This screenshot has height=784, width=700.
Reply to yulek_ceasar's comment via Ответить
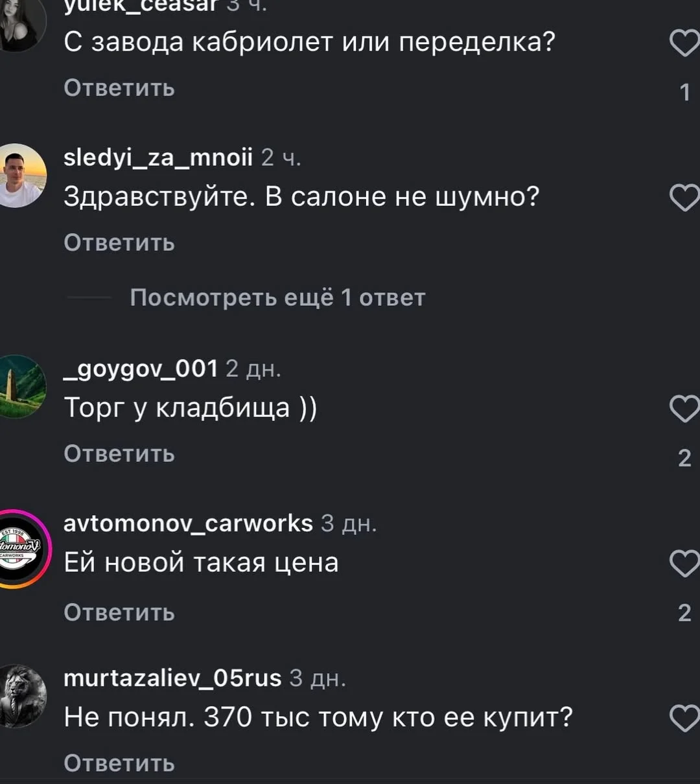tap(119, 87)
